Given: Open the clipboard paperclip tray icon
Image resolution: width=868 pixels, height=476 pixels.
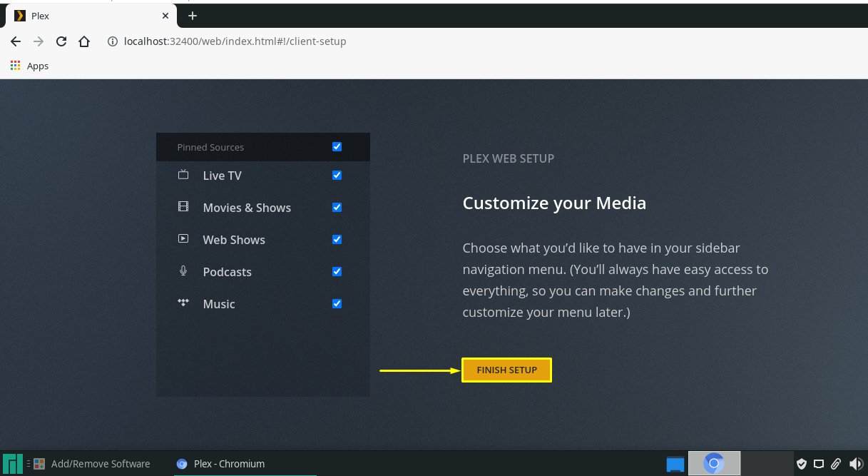Looking at the screenshot, I should click(836, 464).
